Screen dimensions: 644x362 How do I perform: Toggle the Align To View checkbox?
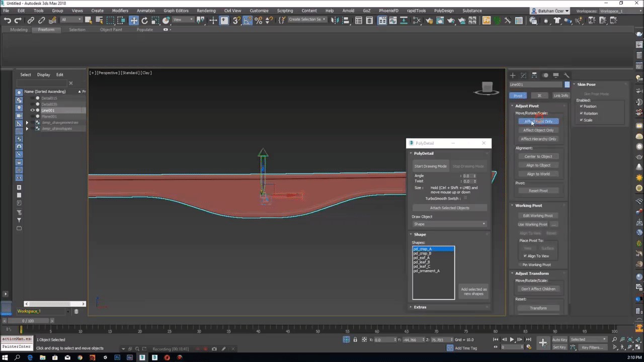(525, 256)
